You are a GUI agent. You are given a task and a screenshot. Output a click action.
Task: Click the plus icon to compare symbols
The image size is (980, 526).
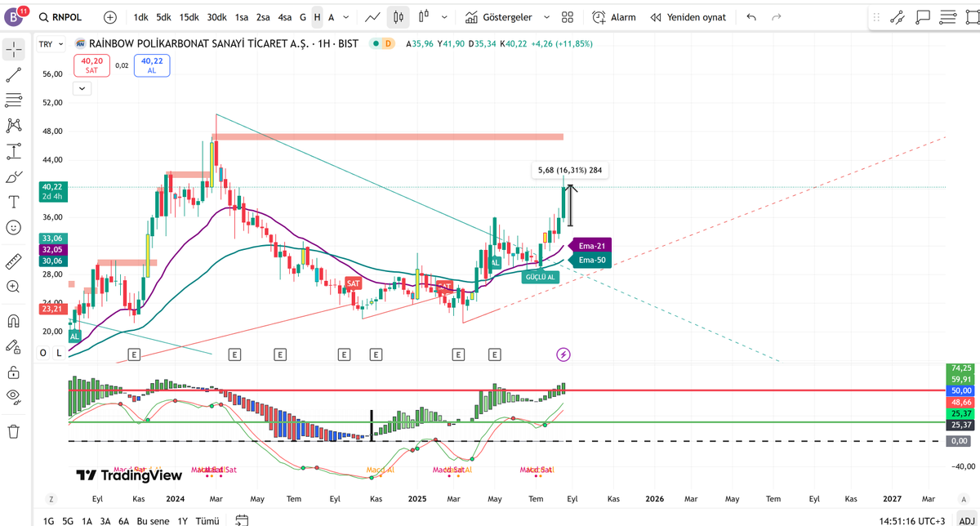click(110, 17)
